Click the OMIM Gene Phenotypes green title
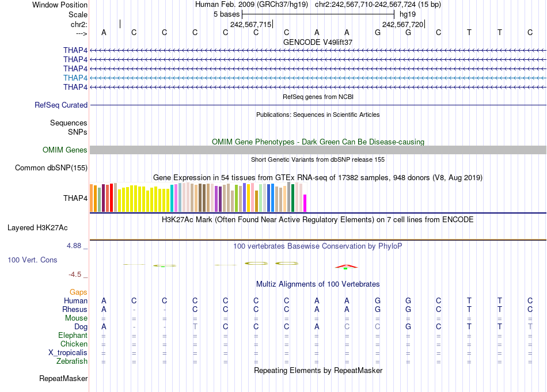Image resolution: width=547 pixels, height=392 pixels. 318,142
